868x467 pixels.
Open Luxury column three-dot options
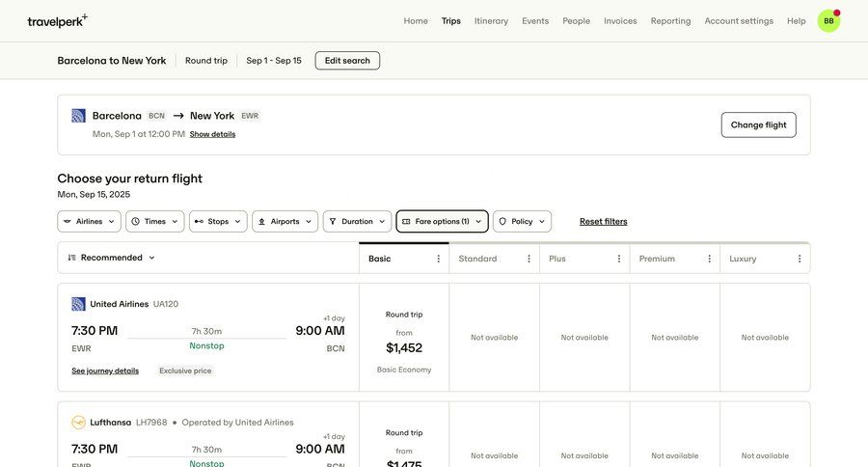[x=800, y=259]
